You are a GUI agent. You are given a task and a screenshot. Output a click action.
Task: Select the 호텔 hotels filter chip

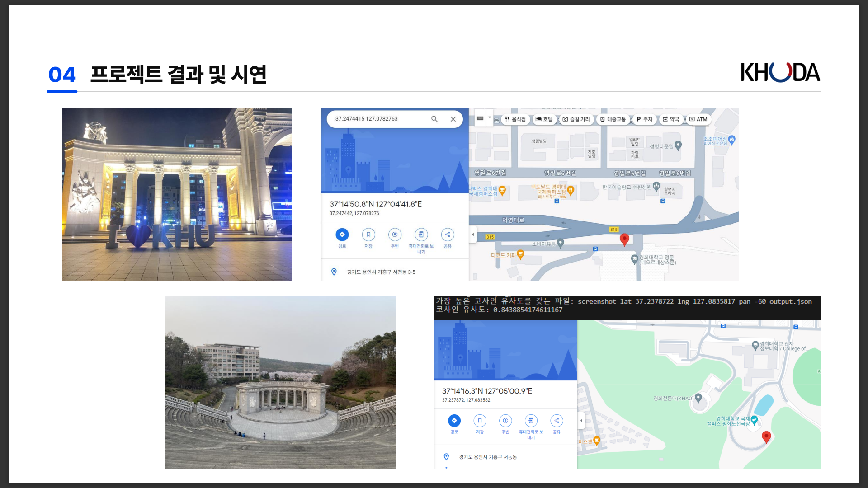click(544, 119)
